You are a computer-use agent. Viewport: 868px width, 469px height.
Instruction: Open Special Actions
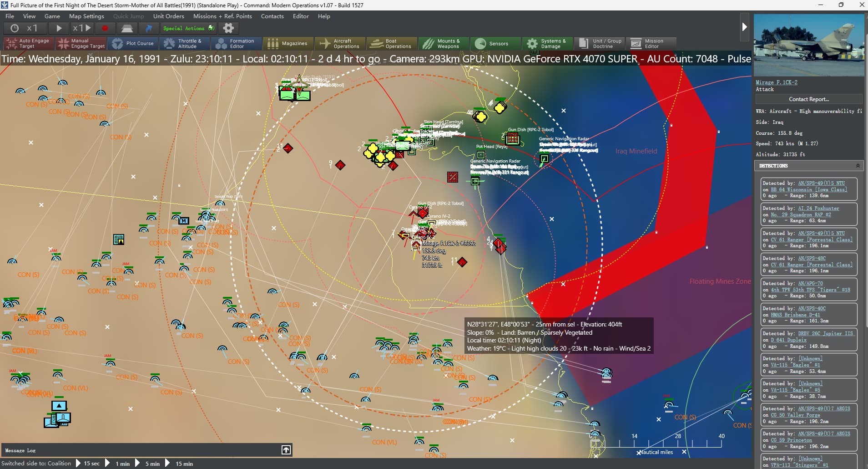[x=188, y=28]
